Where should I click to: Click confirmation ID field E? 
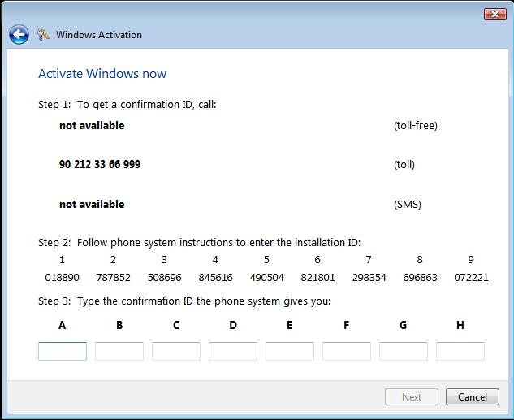(x=290, y=351)
